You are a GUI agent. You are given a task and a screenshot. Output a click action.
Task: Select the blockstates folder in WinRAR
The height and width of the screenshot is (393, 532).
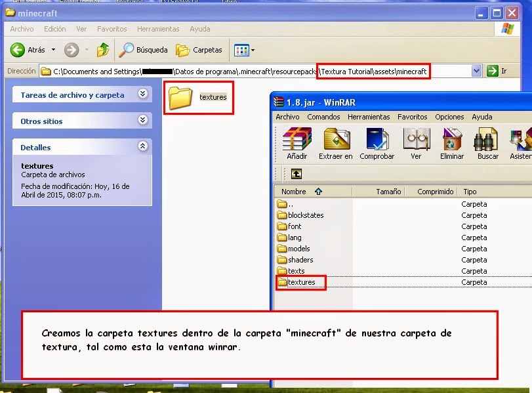[x=300, y=215]
